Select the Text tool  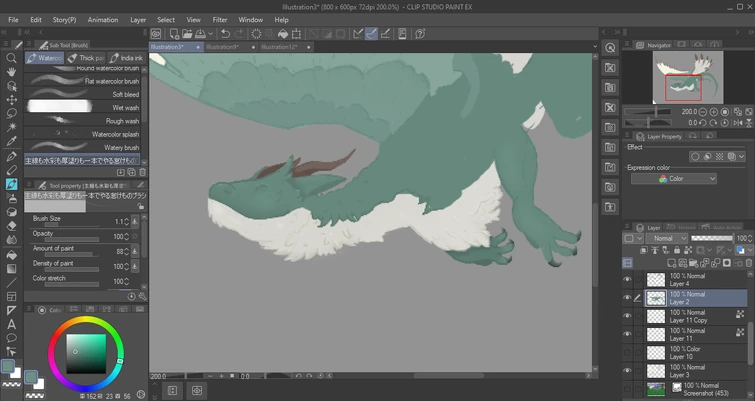[12, 324]
